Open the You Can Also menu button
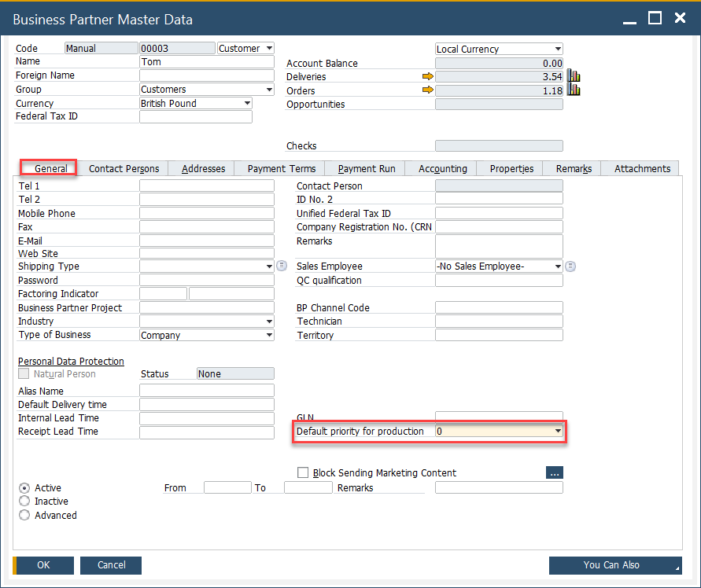 614,565
